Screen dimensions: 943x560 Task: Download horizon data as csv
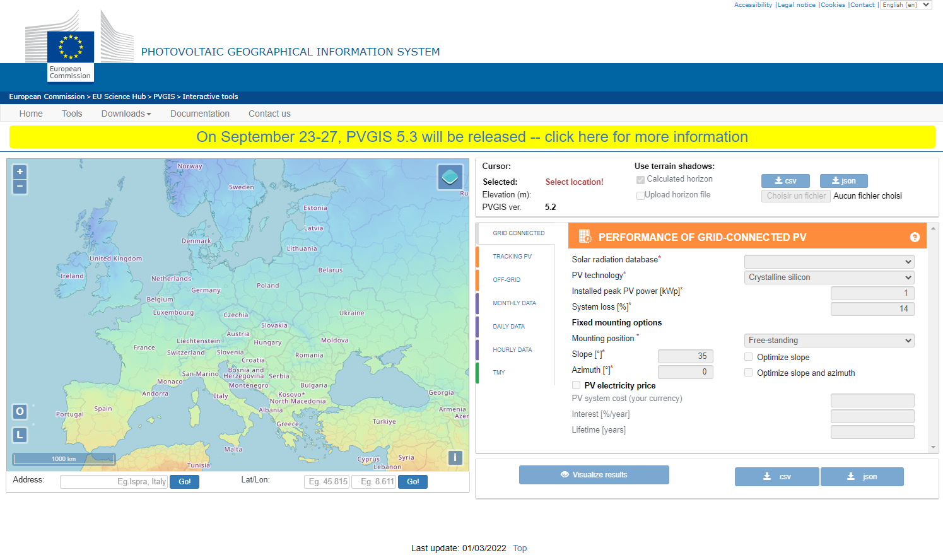pyautogui.click(x=785, y=181)
